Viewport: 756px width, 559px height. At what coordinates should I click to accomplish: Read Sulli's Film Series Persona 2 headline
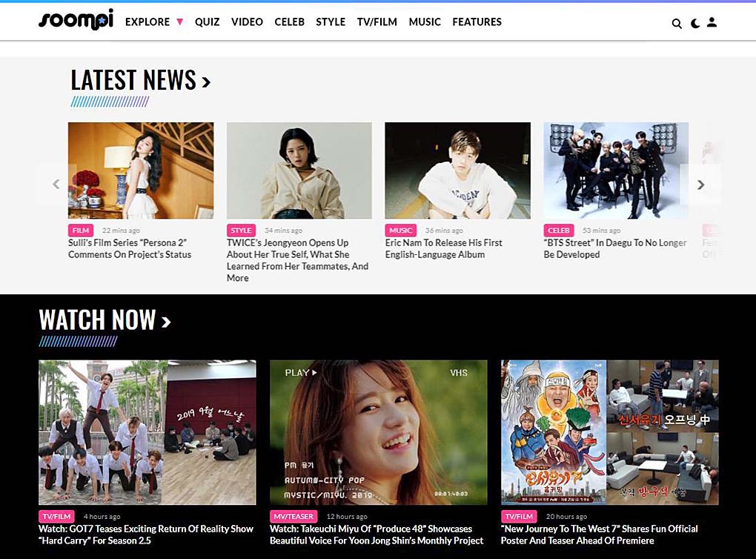pyautogui.click(x=130, y=248)
